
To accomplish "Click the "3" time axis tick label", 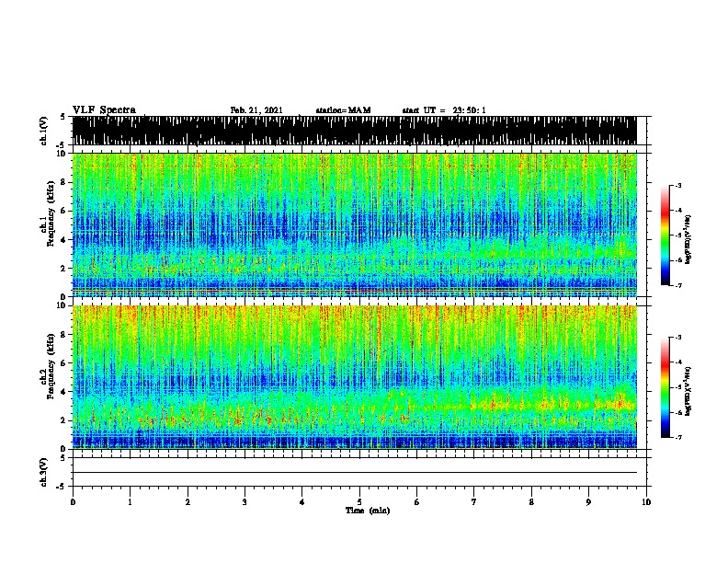I will [245, 502].
